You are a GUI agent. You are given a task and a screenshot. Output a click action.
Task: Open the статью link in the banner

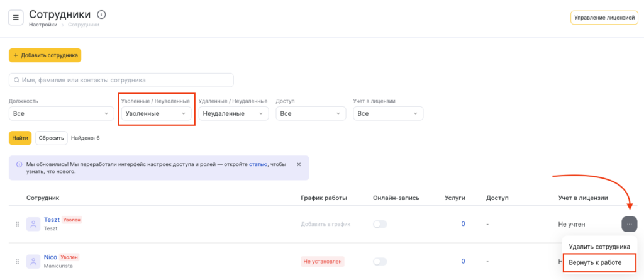tap(258, 164)
